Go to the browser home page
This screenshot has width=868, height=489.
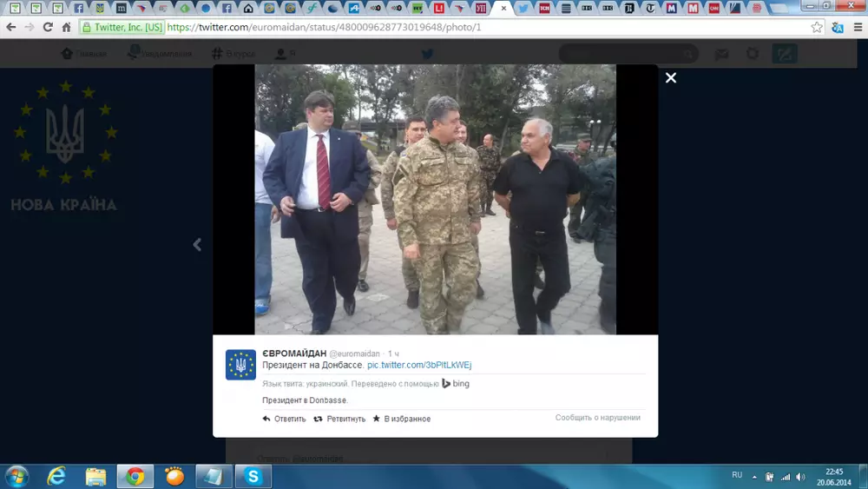pyautogui.click(x=67, y=27)
